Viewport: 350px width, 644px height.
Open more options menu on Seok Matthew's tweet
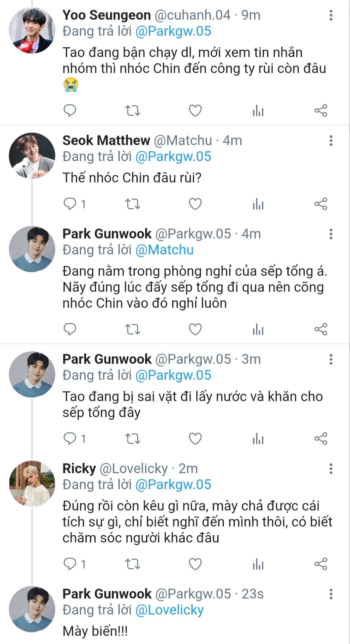tap(331, 141)
